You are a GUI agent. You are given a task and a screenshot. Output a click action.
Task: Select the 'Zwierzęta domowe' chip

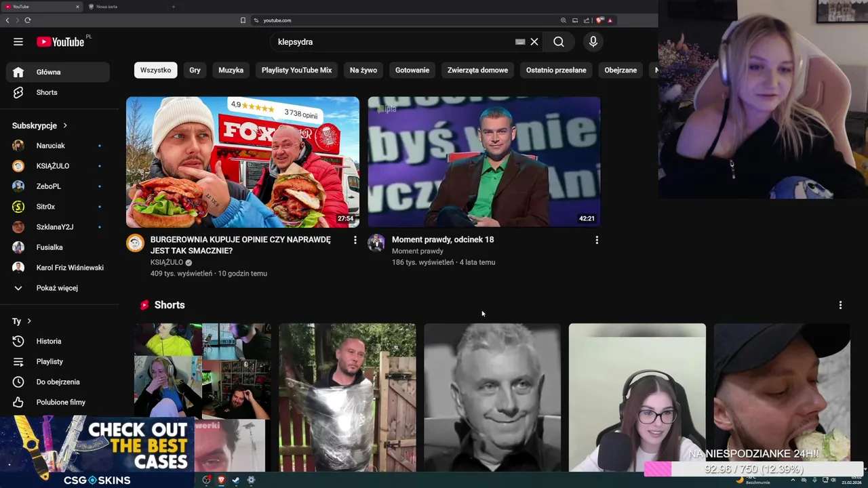point(477,70)
